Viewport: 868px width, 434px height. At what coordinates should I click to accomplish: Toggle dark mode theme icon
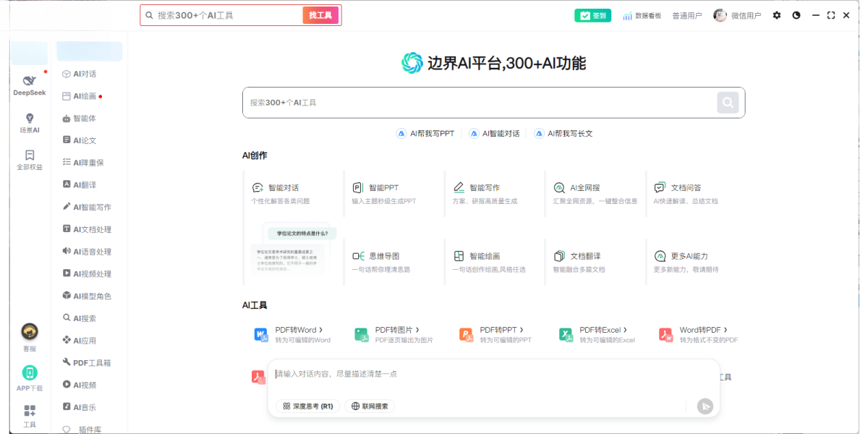(x=796, y=15)
